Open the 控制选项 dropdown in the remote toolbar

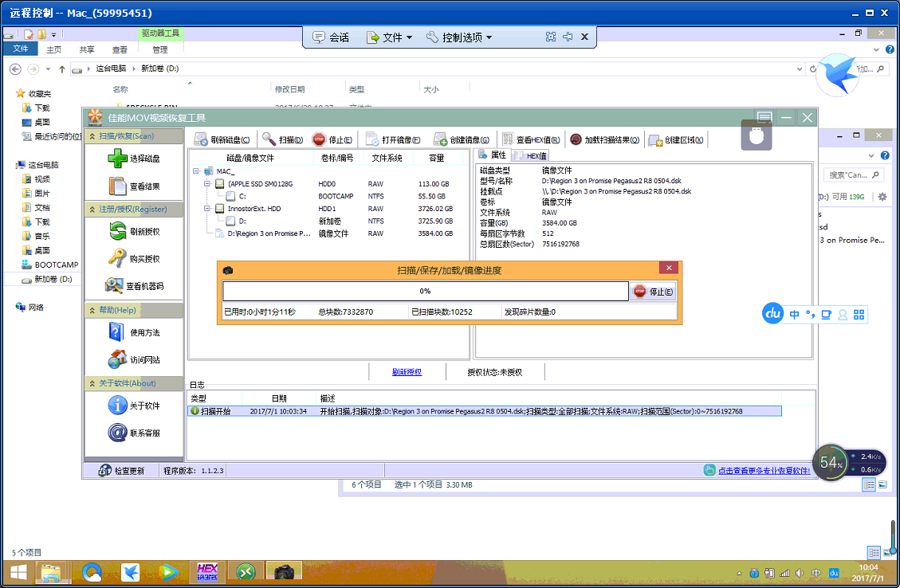(460, 37)
